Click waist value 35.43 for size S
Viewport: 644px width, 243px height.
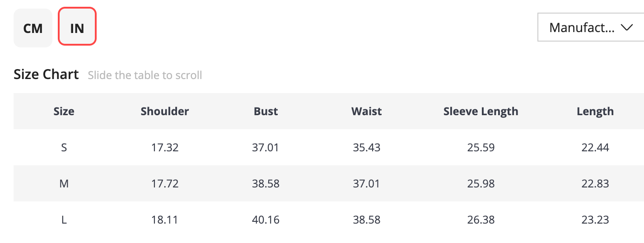click(367, 147)
